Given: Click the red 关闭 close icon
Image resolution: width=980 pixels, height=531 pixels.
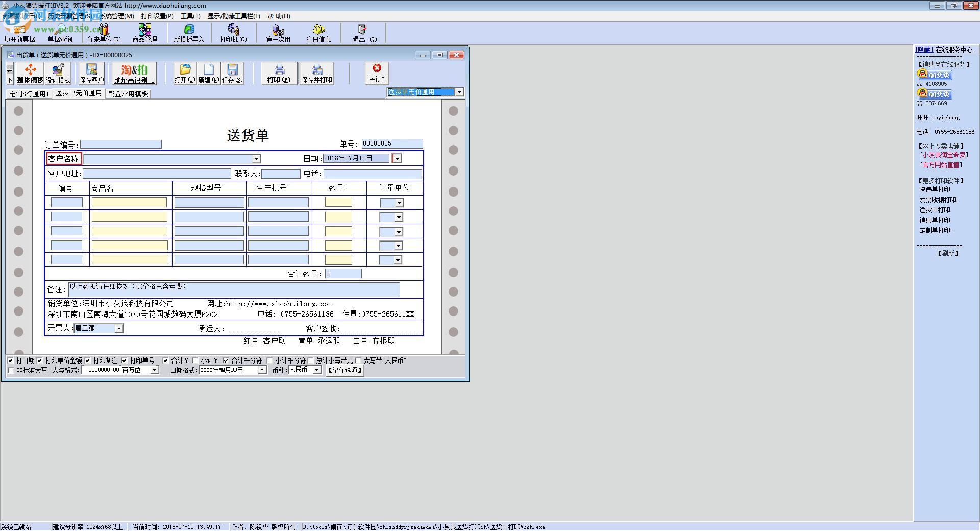Looking at the screenshot, I should (x=377, y=74).
